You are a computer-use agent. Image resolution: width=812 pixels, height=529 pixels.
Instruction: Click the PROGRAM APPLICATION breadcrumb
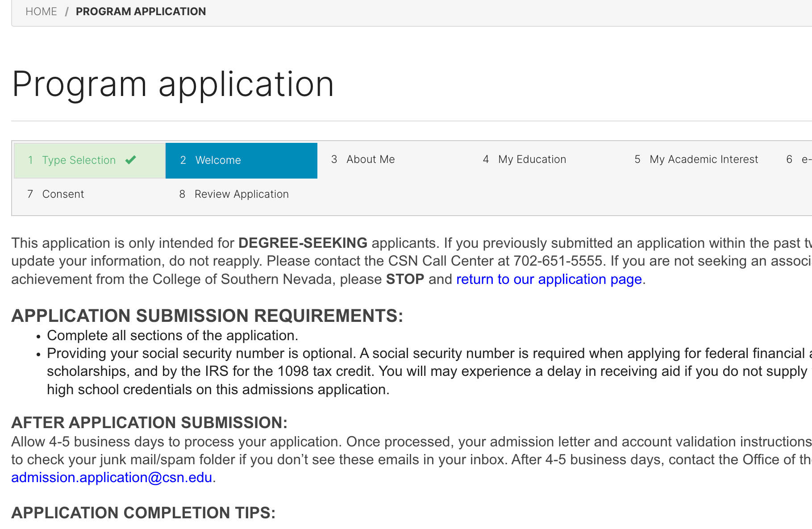141,12
